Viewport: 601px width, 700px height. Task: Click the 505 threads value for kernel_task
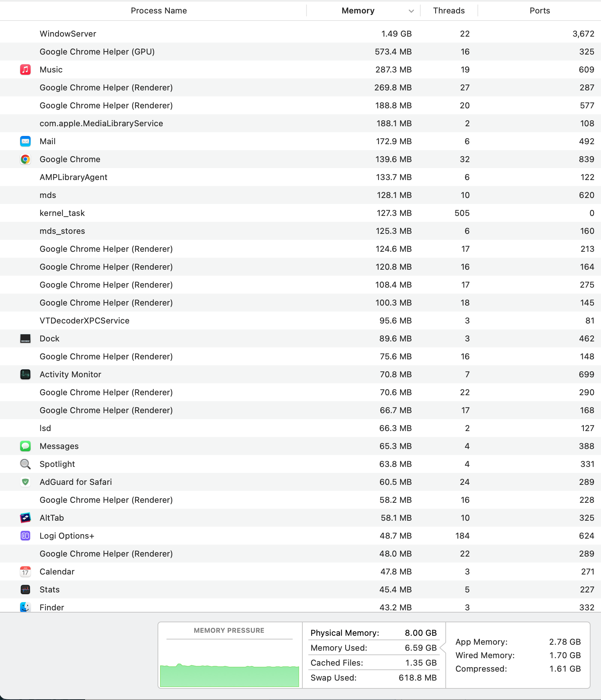pyautogui.click(x=462, y=213)
